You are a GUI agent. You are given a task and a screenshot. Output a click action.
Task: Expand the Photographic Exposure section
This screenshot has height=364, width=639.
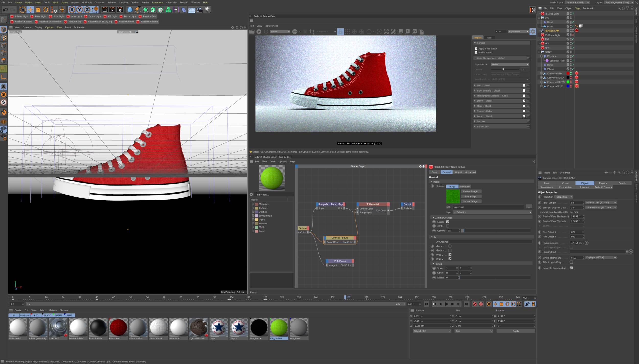pos(475,96)
